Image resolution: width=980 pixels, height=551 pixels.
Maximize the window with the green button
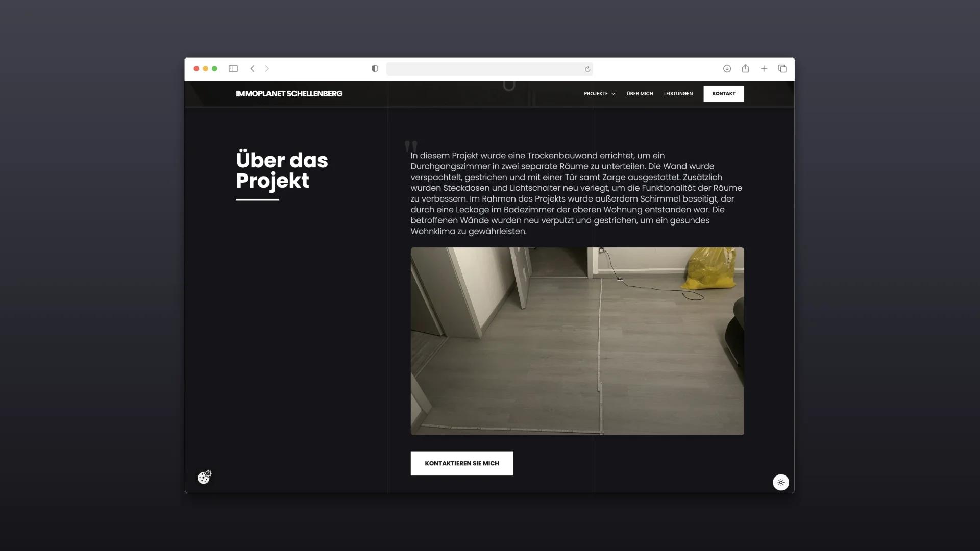tap(214, 69)
